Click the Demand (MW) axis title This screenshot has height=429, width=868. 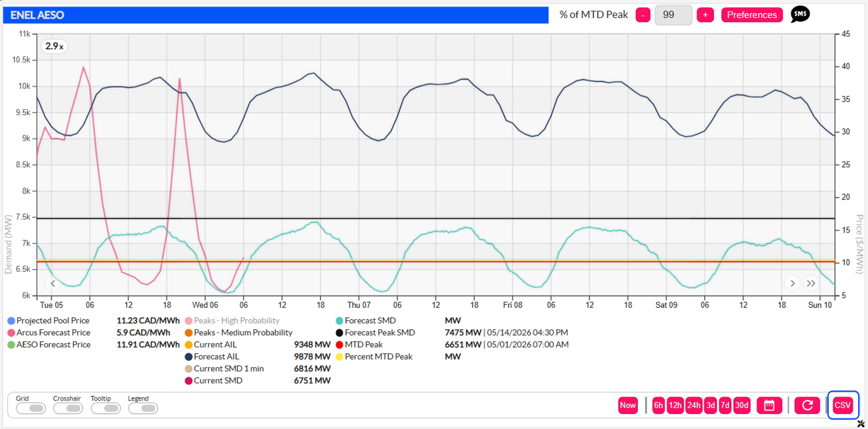tap(8, 244)
